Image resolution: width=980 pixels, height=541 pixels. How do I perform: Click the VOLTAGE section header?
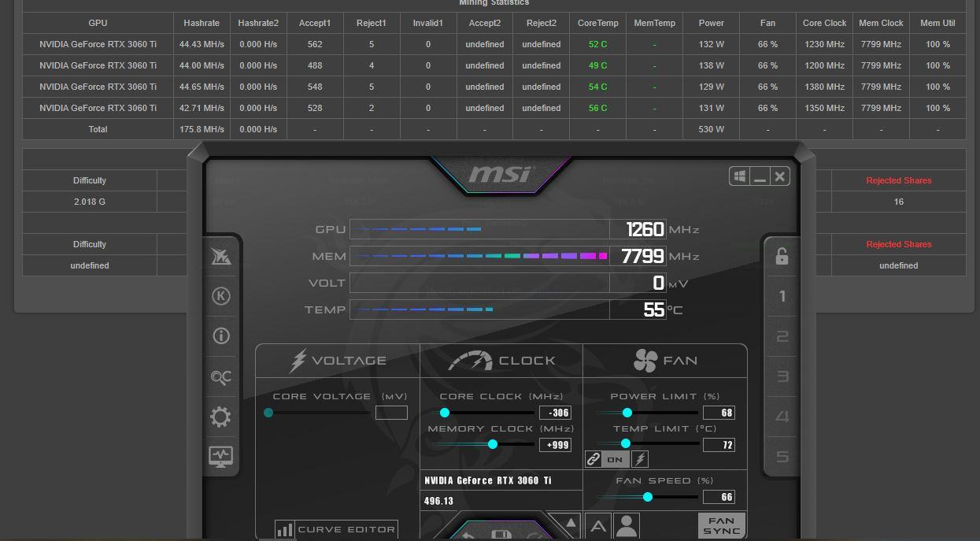point(338,361)
